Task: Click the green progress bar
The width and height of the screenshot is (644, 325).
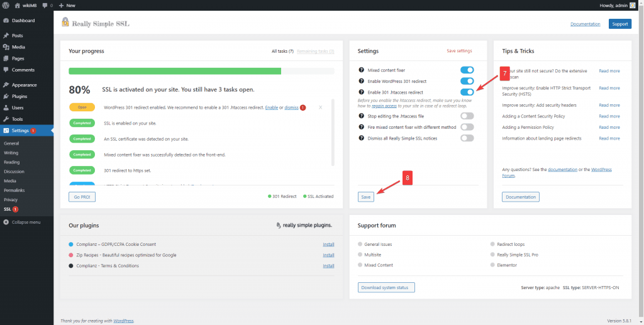Action: pos(175,71)
